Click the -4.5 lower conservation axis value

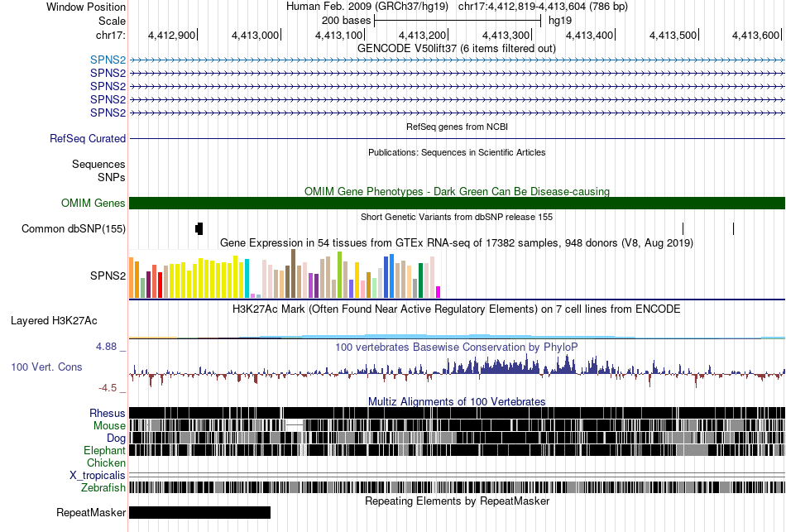coord(108,388)
